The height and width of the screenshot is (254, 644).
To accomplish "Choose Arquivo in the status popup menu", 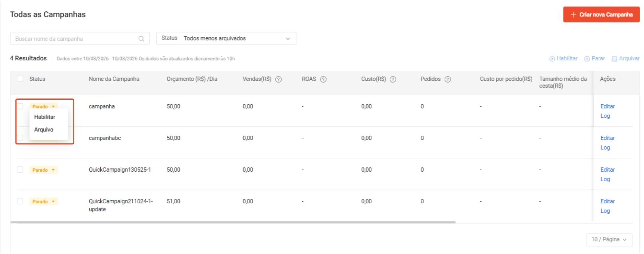I will (x=44, y=130).
